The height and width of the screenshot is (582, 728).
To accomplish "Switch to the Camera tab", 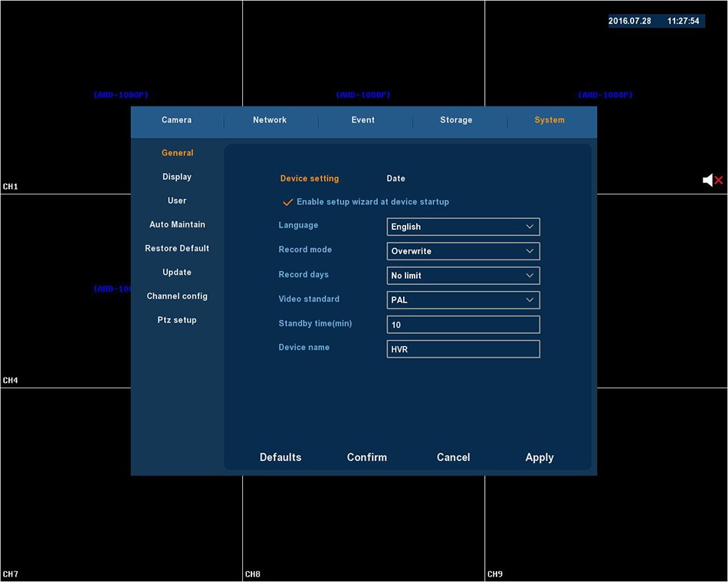I will pos(177,120).
